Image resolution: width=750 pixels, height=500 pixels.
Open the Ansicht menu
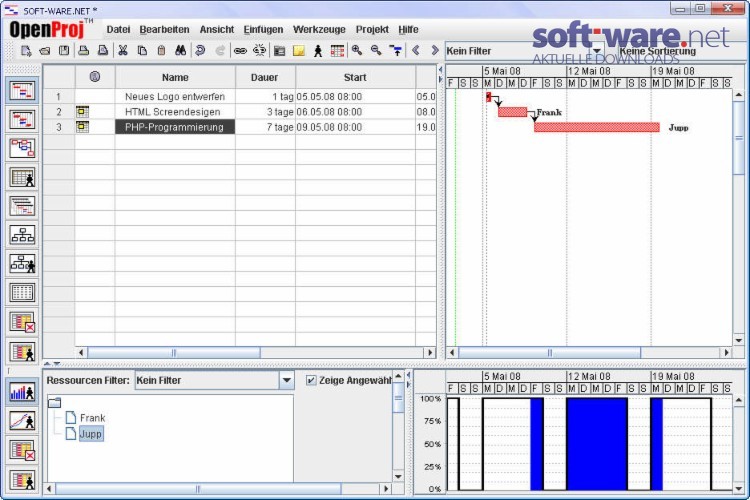point(217,30)
